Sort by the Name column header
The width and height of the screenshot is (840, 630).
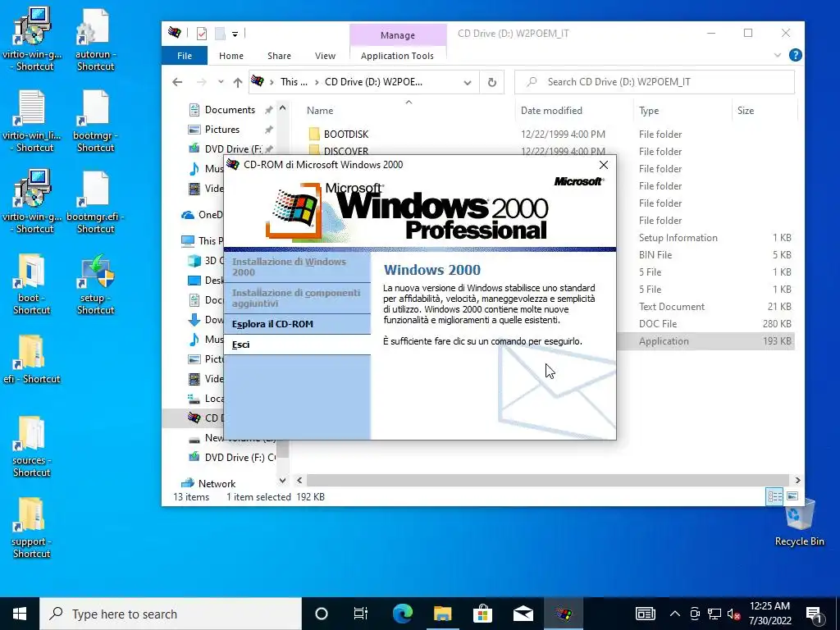(407, 111)
